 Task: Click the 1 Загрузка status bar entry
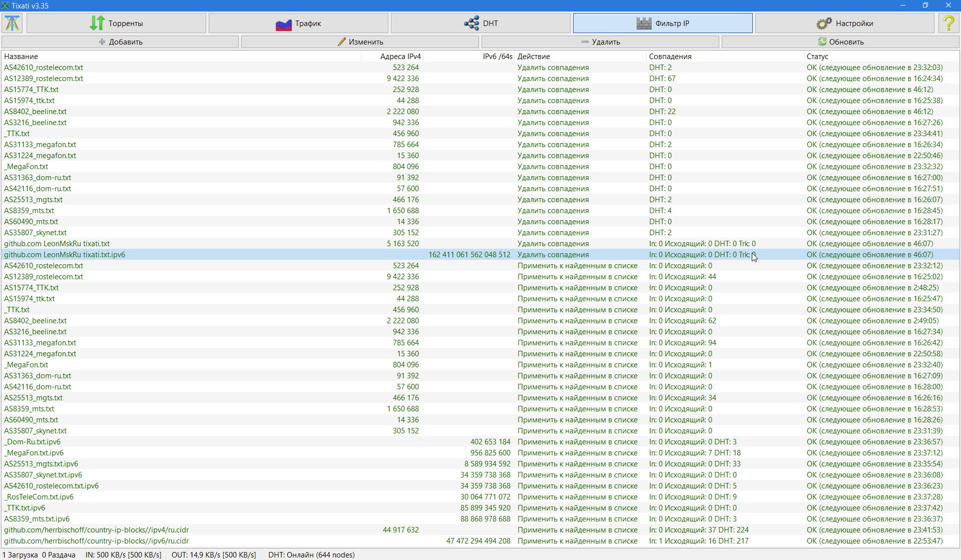coord(20,555)
